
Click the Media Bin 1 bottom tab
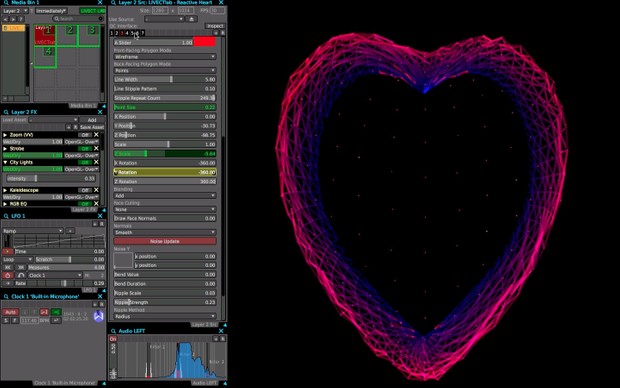(x=83, y=106)
